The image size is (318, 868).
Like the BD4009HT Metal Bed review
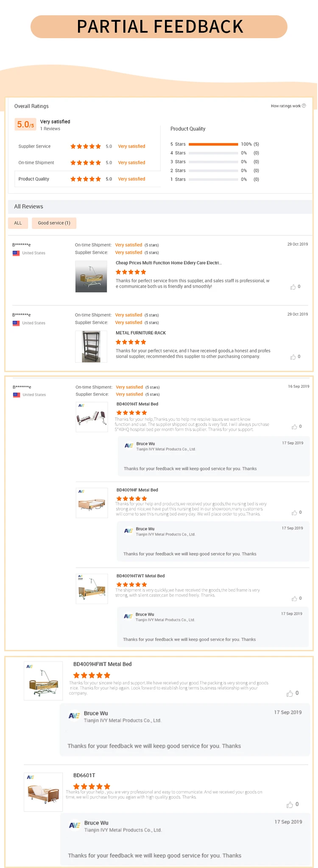coord(294,427)
